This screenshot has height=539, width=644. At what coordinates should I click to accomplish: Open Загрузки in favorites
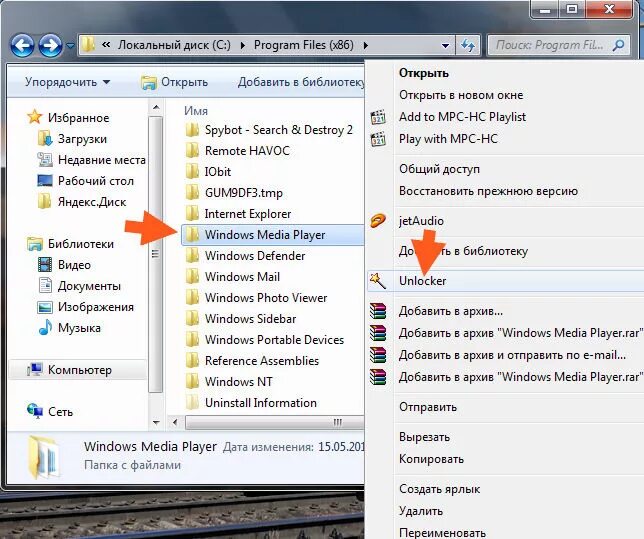pyautogui.click(x=72, y=139)
